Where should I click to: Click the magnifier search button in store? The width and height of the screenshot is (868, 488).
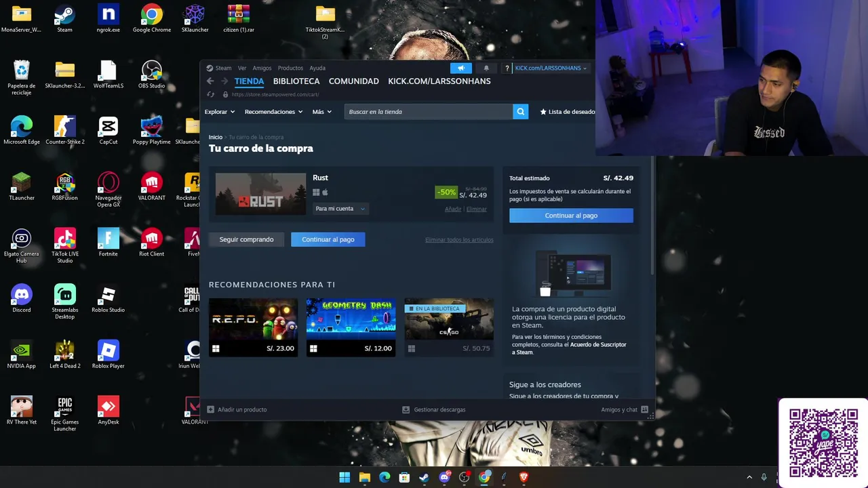[x=520, y=112]
